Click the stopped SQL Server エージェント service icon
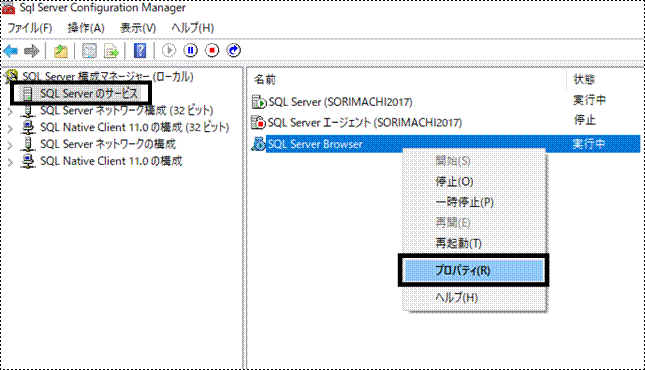 pos(259,122)
